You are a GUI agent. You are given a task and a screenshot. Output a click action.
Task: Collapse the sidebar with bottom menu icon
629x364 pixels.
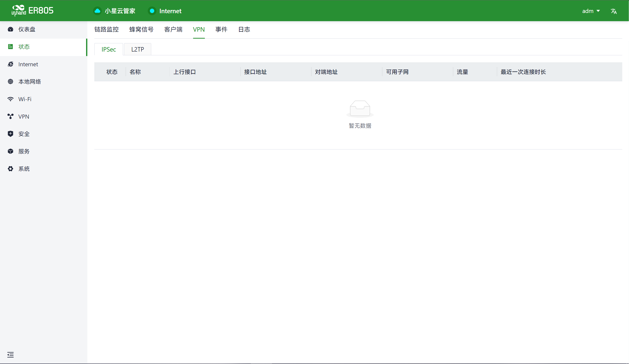10,355
